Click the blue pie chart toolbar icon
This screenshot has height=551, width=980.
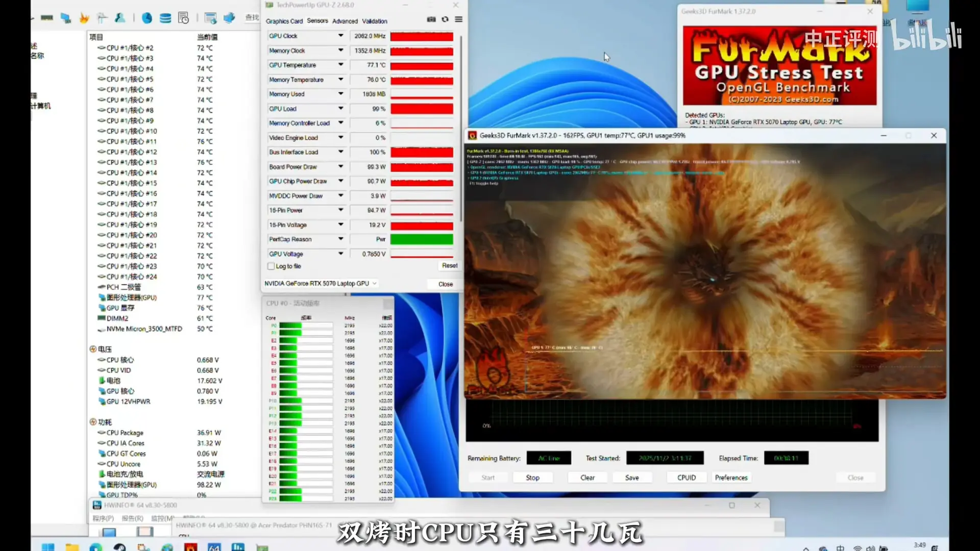147,18
